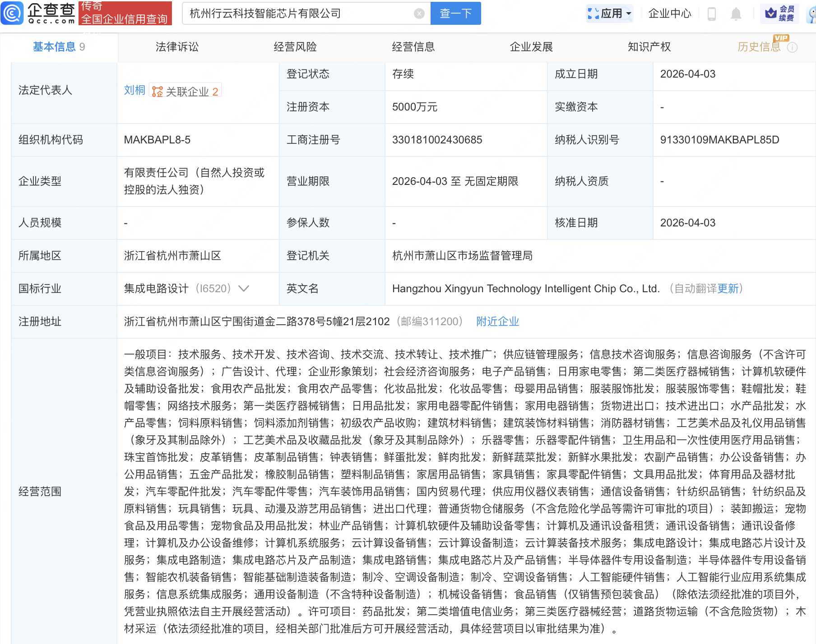
Task: Open the notification bell icon
Action: click(735, 14)
